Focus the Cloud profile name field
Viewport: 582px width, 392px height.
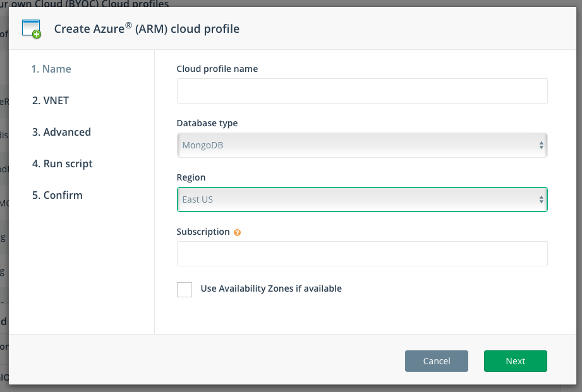(x=361, y=91)
